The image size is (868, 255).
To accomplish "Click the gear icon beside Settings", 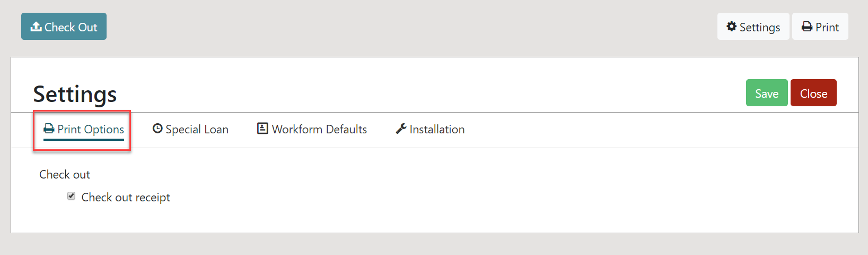I will 732,27.
